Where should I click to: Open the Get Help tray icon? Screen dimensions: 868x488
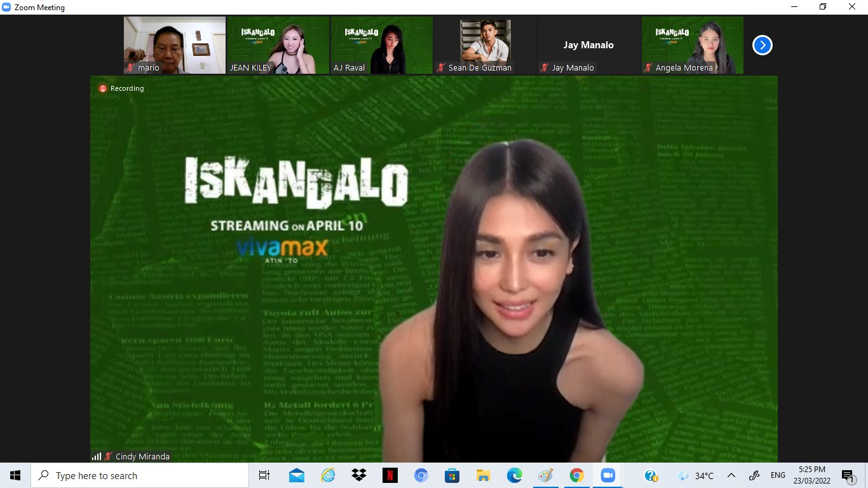pos(651,475)
